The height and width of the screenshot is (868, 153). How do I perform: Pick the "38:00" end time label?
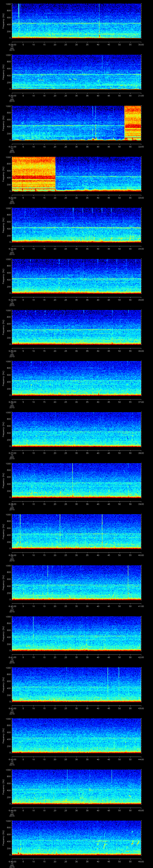(141, 453)
